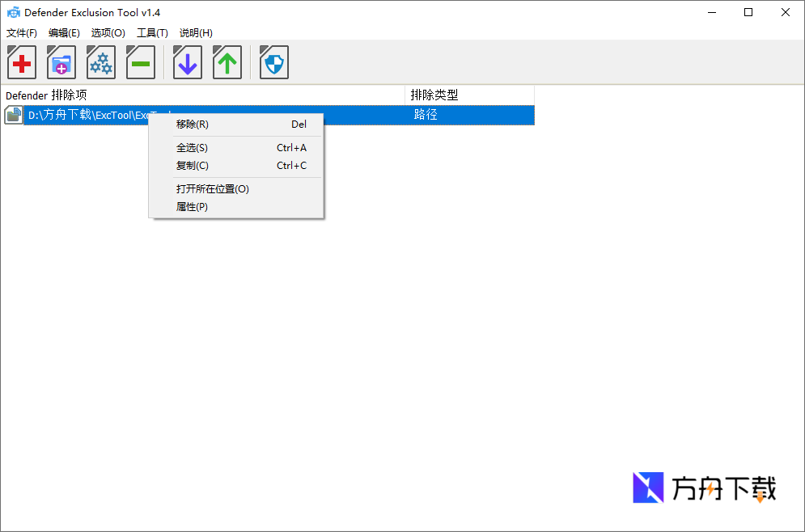Screen dimensions: 805x532
Task: Open the 工具(T) menu
Action: click(x=152, y=32)
